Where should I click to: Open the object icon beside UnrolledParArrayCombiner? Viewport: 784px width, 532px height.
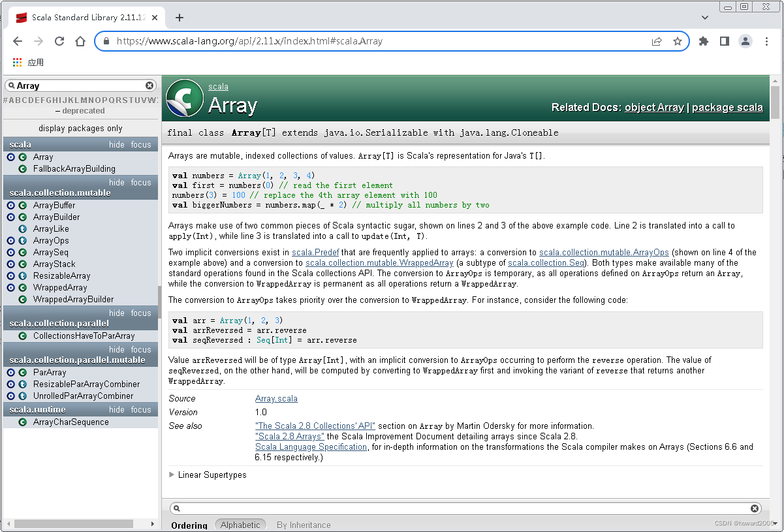11,396
